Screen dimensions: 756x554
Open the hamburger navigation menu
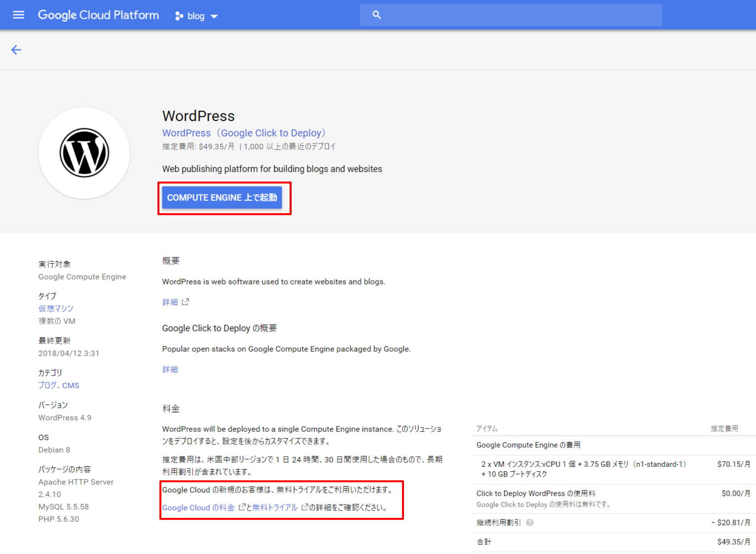[18, 15]
